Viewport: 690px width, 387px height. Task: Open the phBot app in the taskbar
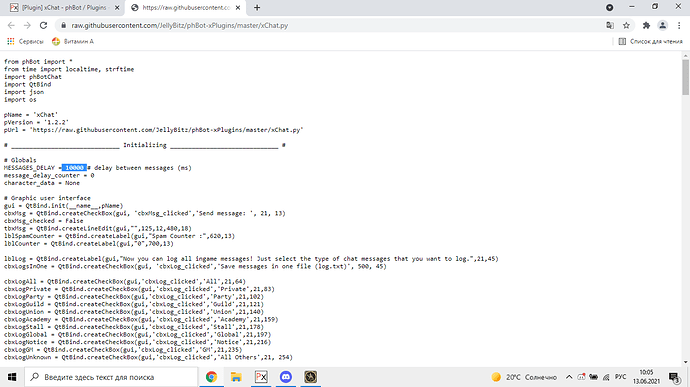pyautogui.click(x=261, y=377)
